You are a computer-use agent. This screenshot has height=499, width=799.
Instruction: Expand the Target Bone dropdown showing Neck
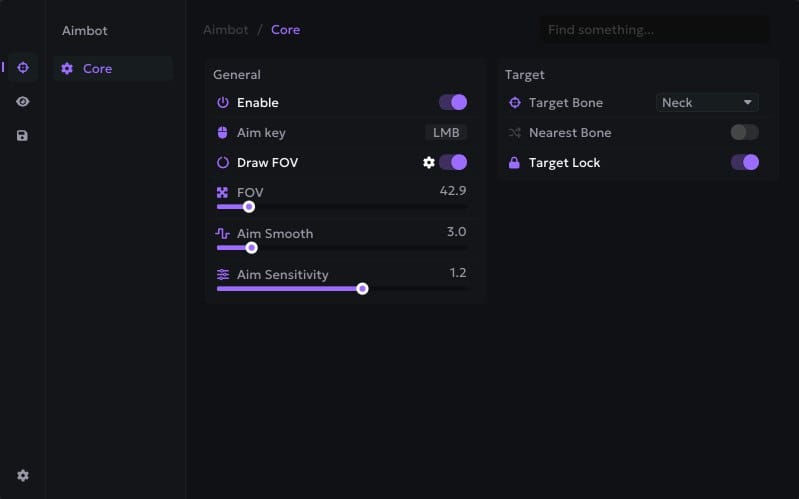point(706,102)
